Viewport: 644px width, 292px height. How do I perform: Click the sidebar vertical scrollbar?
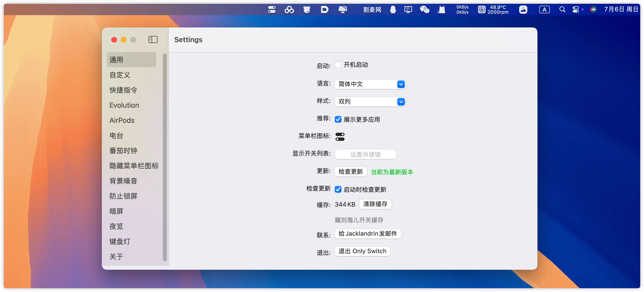(x=165, y=157)
